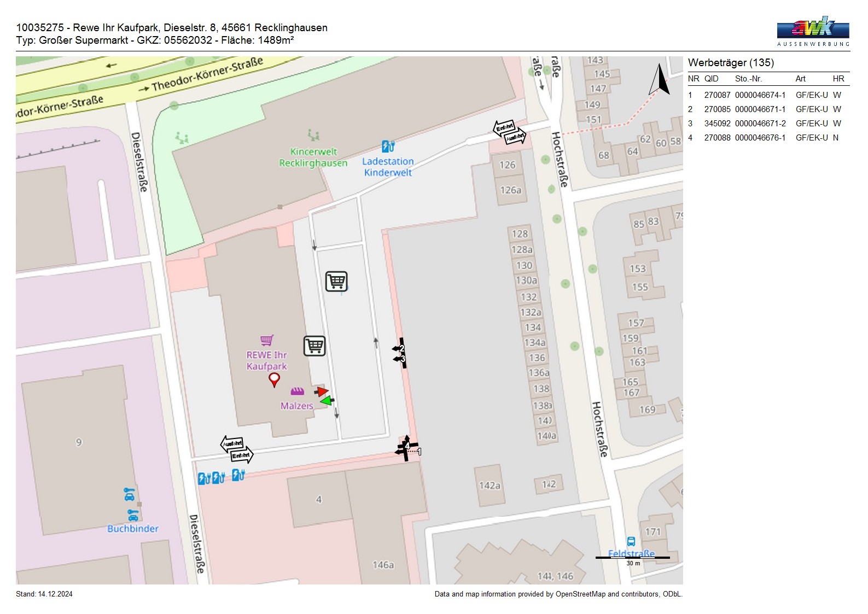Click the north compass arrow
The height and width of the screenshot is (614, 868).
tap(660, 80)
